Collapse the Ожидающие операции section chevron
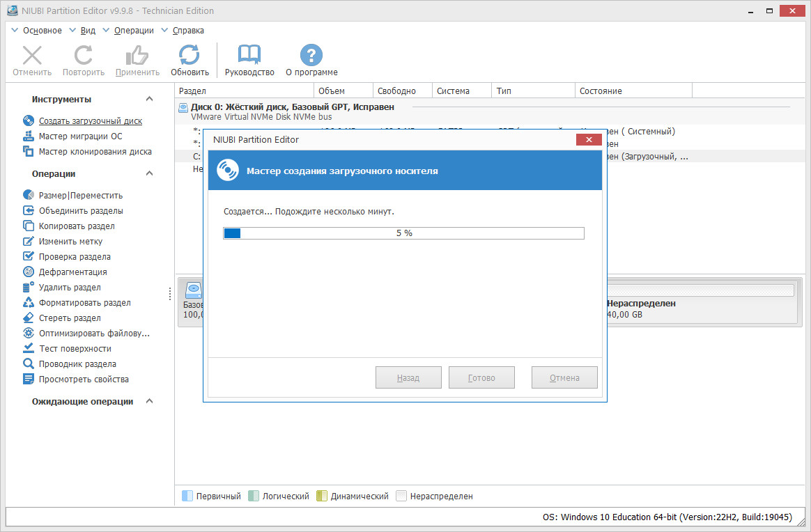811x532 pixels. (150, 400)
